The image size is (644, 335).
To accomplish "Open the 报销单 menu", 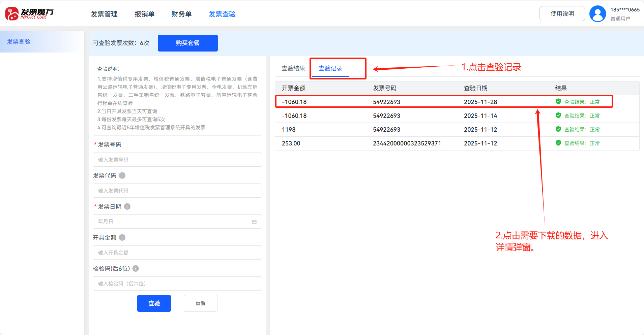I will [144, 14].
